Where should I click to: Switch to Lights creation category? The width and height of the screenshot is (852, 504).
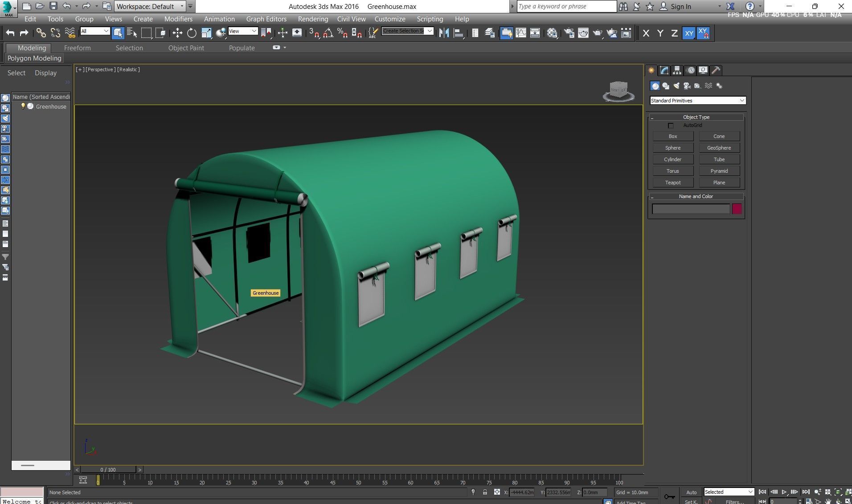click(x=676, y=86)
